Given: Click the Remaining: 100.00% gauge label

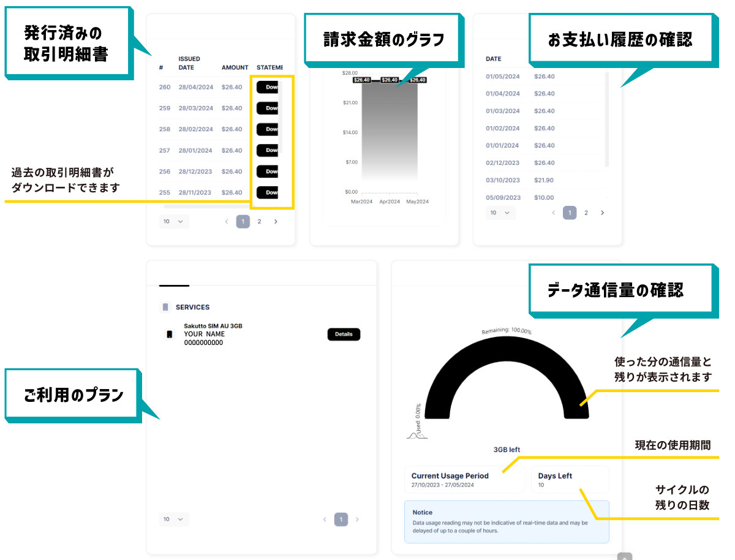Looking at the screenshot, I should [507, 331].
